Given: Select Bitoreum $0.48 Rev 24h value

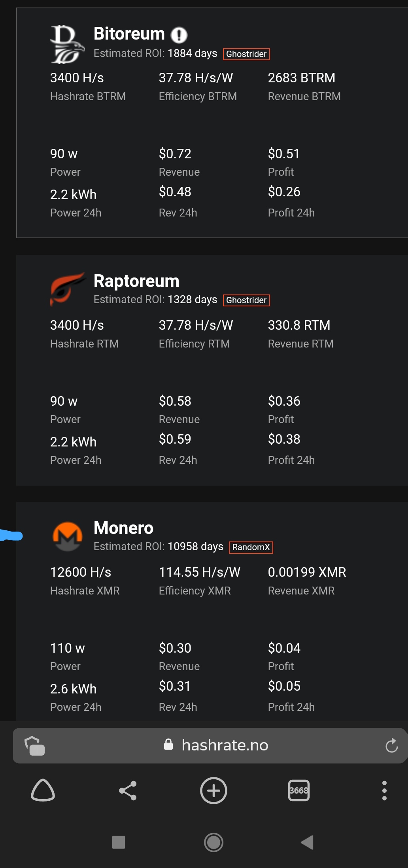Looking at the screenshot, I should click(x=175, y=192).
